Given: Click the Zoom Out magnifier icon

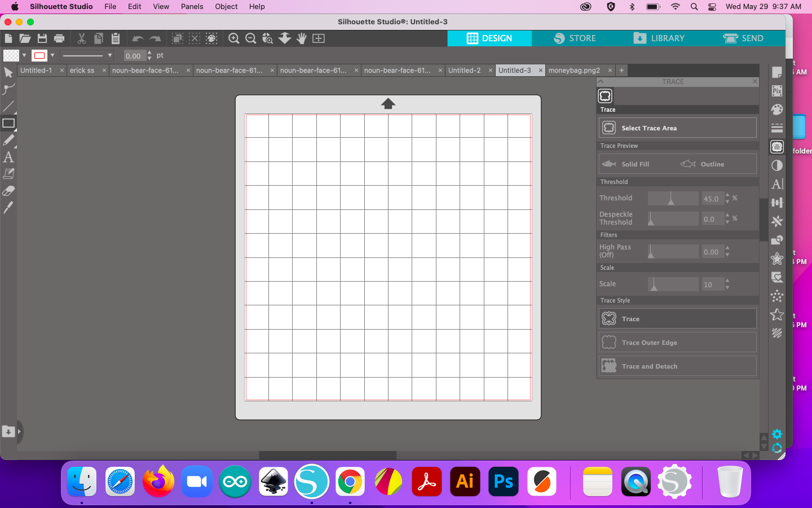Looking at the screenshot, I should click(251, 38).
